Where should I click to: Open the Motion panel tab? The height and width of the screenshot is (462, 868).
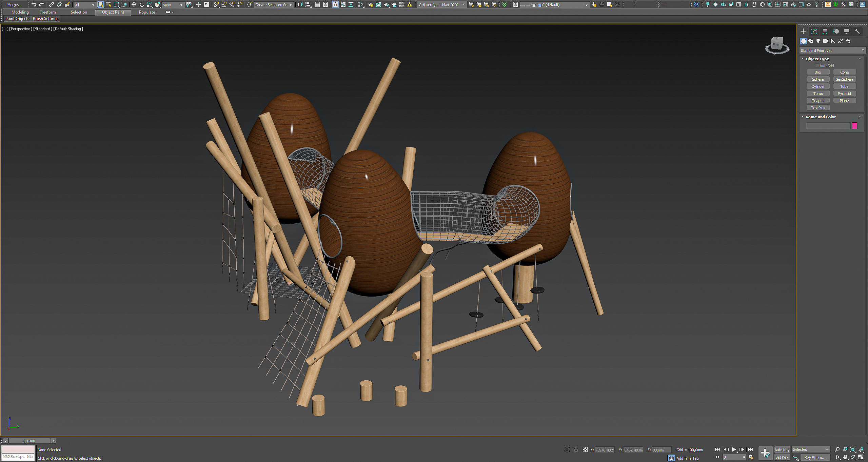click(x=836, y=31)
